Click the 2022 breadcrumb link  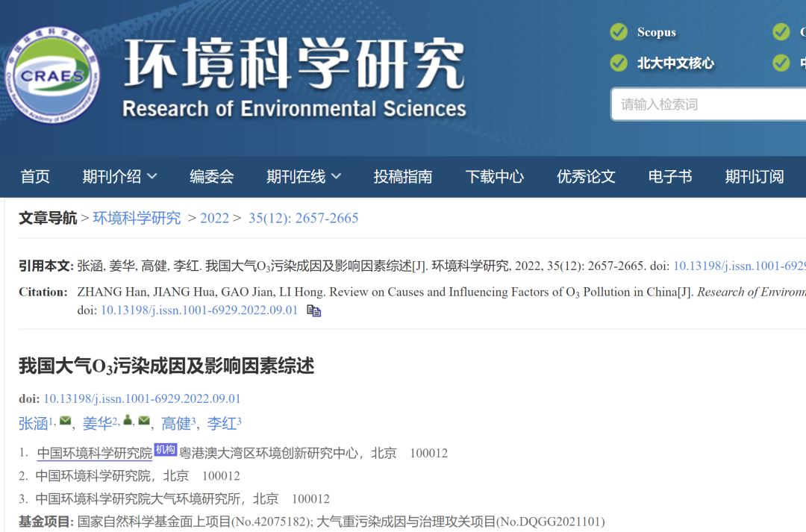(x=214, y=218)
